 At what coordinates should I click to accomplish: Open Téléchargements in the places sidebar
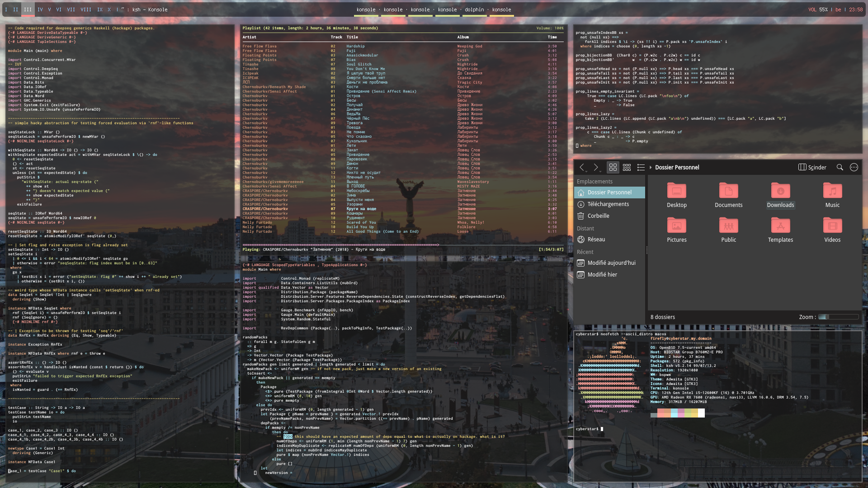[x=608, y=204]
